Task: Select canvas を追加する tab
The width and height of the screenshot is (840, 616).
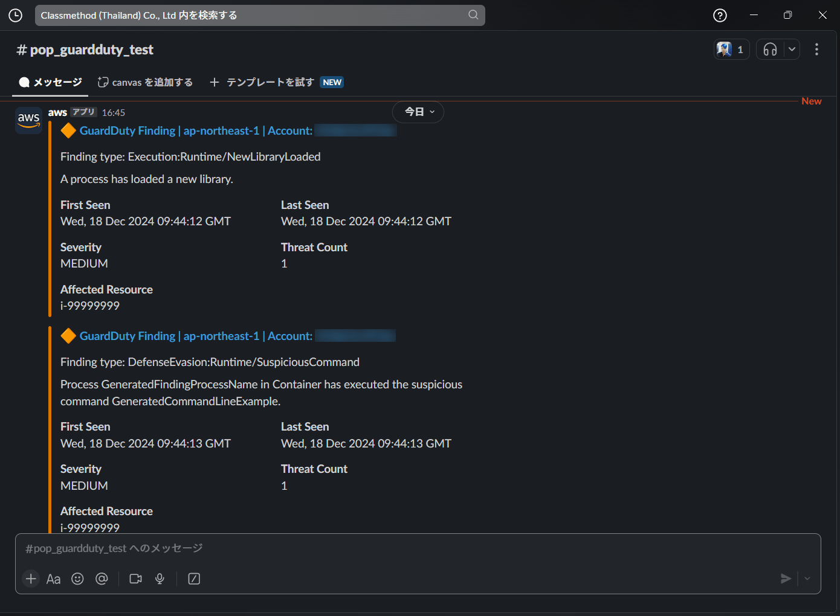Action: click(145, 82)
